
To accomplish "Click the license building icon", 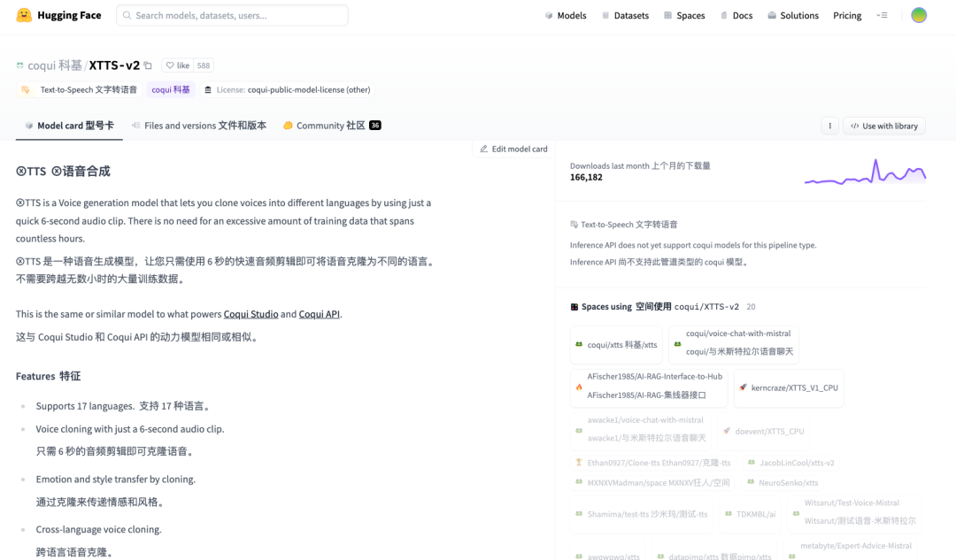I will (x=208, y=89).
